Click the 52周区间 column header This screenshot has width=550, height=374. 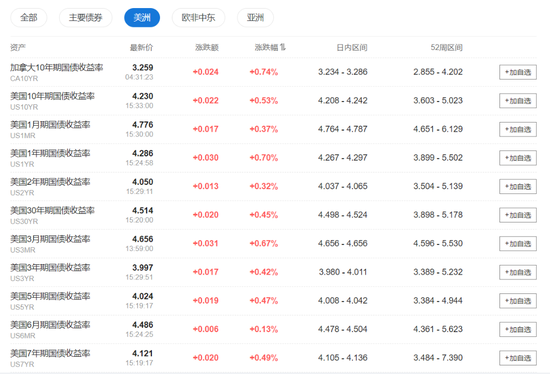pos(447,47)
